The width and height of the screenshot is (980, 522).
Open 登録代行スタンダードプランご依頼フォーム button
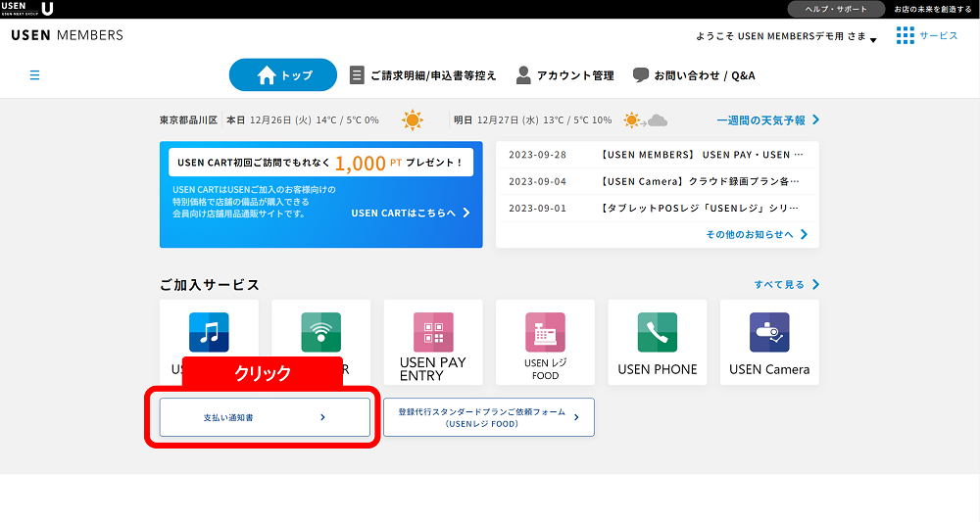[x=488, y=417]
